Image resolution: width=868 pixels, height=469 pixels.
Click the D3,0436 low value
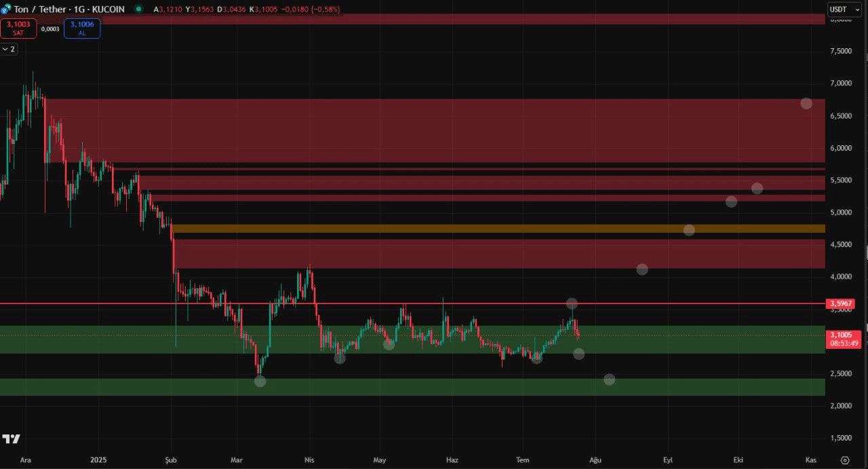click(233, 10)
